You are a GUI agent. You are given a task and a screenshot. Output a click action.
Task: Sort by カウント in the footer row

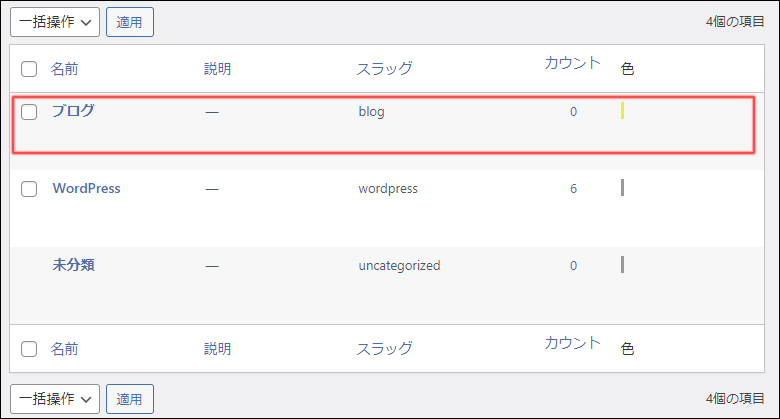(572, 343)
